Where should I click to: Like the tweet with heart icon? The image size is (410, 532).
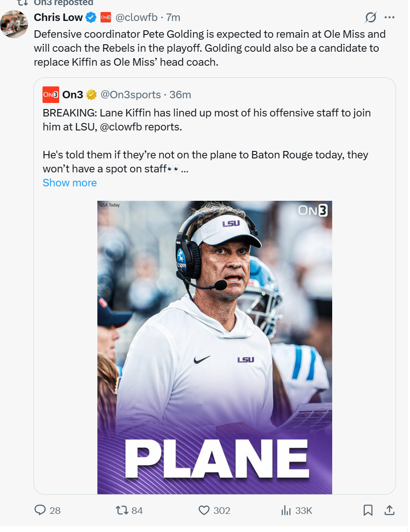coord(204,510)
